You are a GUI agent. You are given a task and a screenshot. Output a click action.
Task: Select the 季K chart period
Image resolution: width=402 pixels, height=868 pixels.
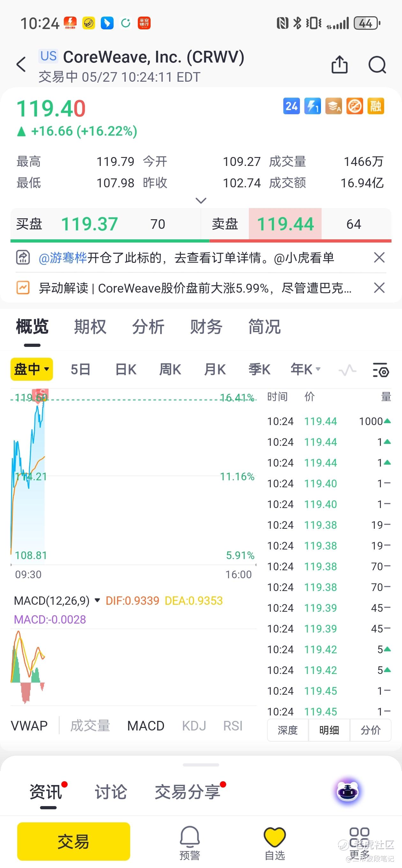click(259, 370)
